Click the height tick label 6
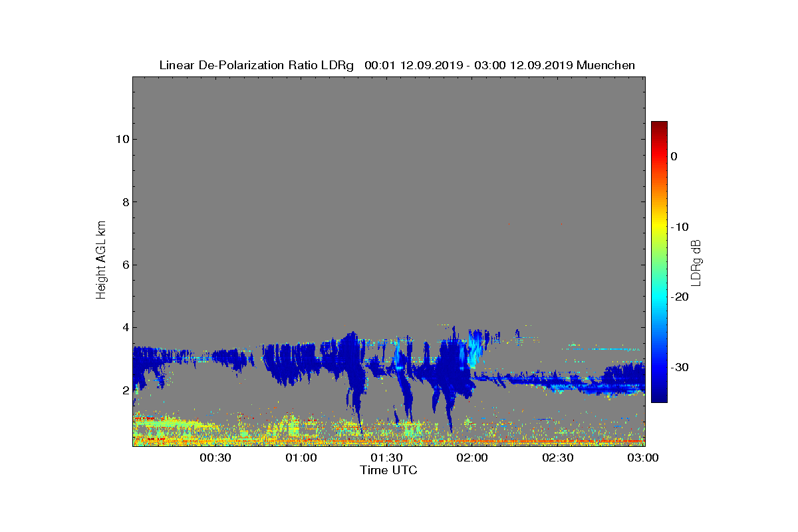This screenshot has width=798, height=532. pos(124,265)
